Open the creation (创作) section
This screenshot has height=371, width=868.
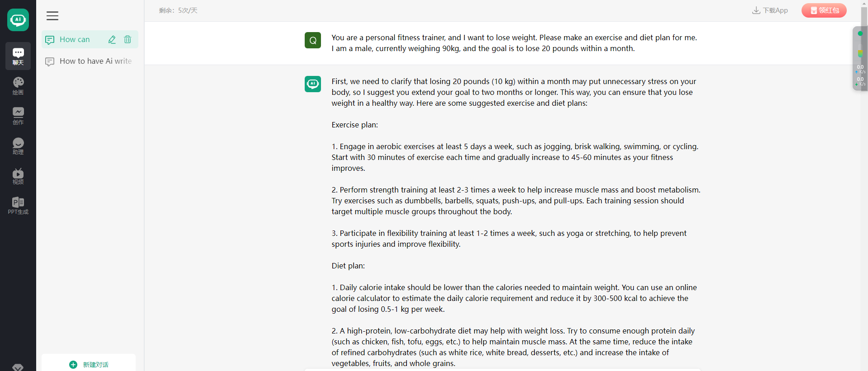(x=18, y=116)
